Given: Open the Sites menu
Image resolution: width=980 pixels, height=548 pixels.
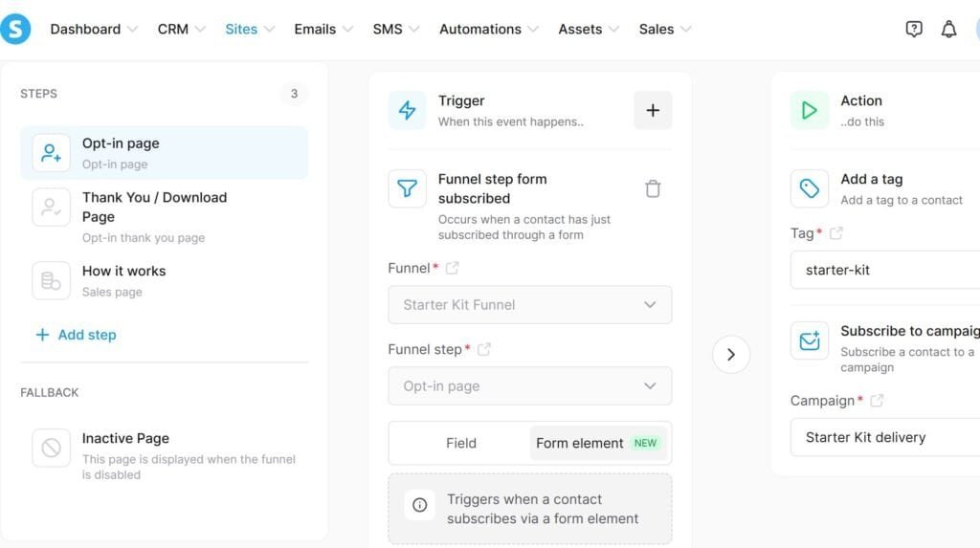Looking at the screenshot, I should pos(250,29).
